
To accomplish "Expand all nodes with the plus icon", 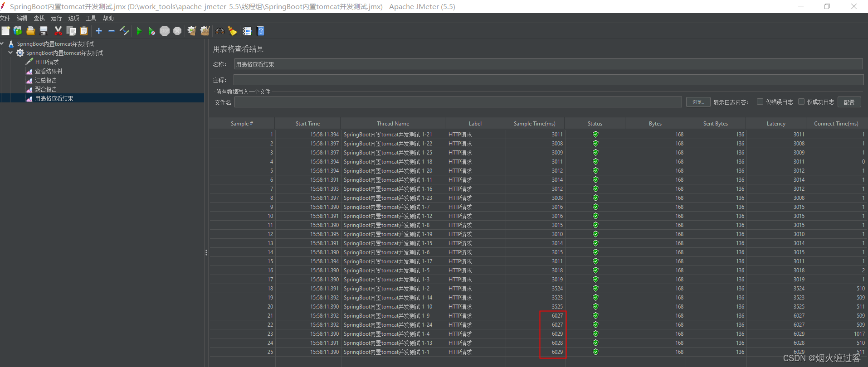I will pyautogui.click(x=99, y=31).
